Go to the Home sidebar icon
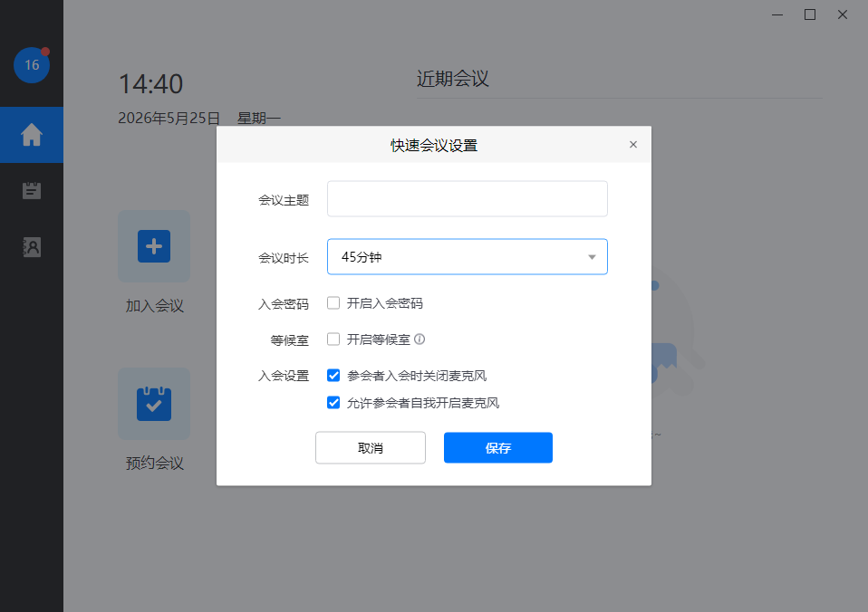The height and width of the screenshot is (612, 868). coord(32,135)
